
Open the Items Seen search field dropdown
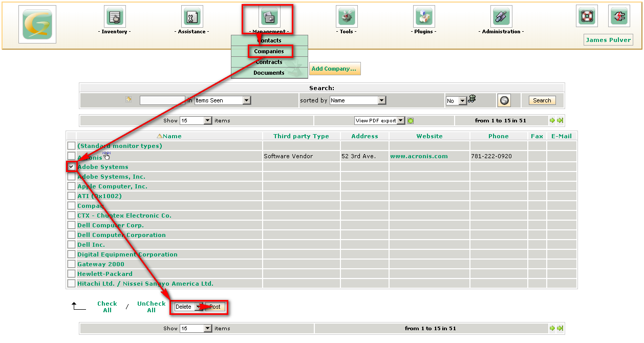coord(223,100)
